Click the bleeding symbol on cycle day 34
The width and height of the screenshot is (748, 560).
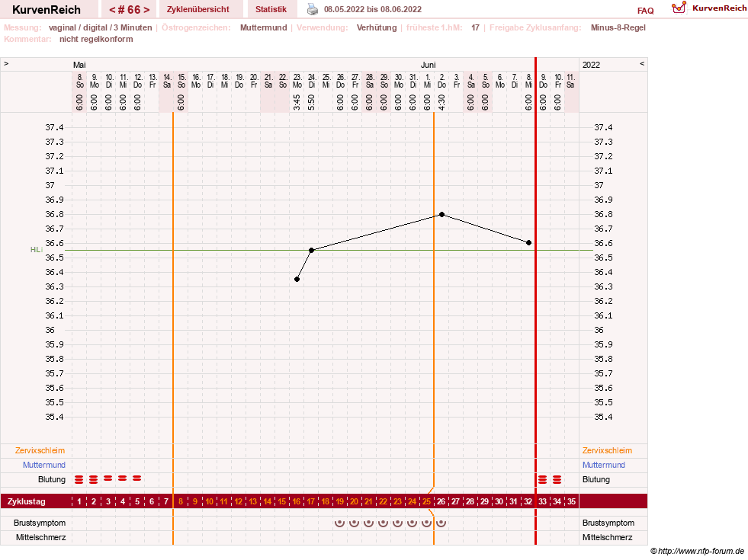pos(557,479)
